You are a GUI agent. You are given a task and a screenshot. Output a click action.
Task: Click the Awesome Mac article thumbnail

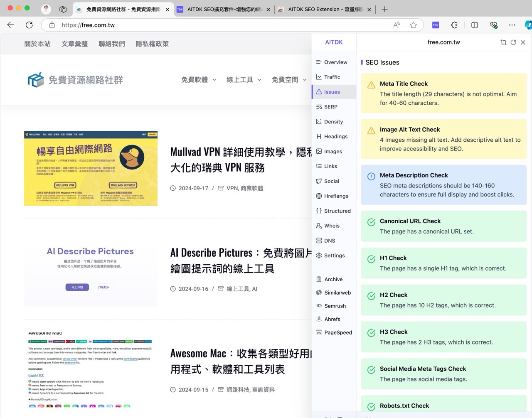click(x=91, y=370)
